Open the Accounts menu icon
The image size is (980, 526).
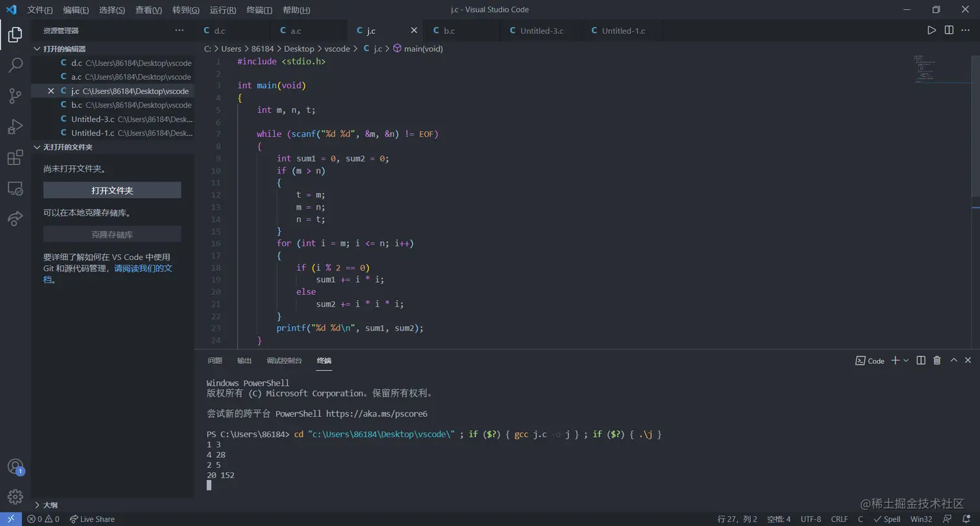(15, 467)
